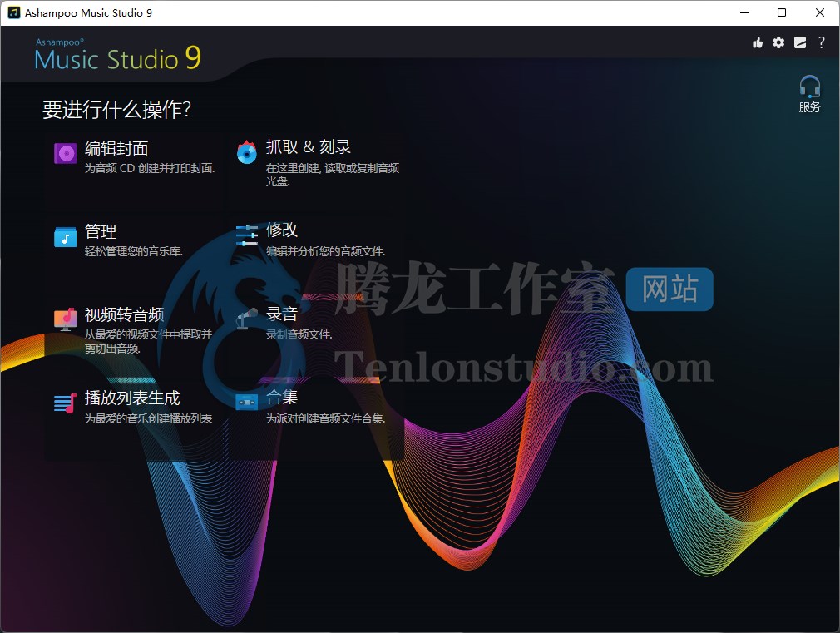The height and width of the screenshot is (633, 840).
Task: Click description text 为最爱的音乐创建播放列表
Action: (x=148, y=418)
